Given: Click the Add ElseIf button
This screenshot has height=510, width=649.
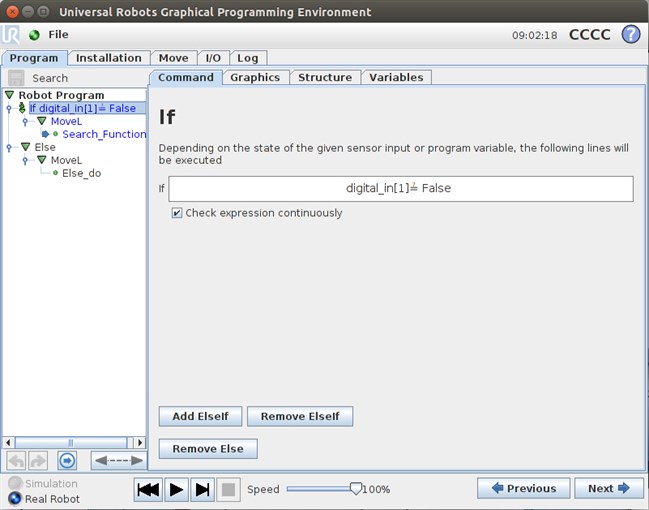Looking at the screenshot, I should [x=200, y=416].
